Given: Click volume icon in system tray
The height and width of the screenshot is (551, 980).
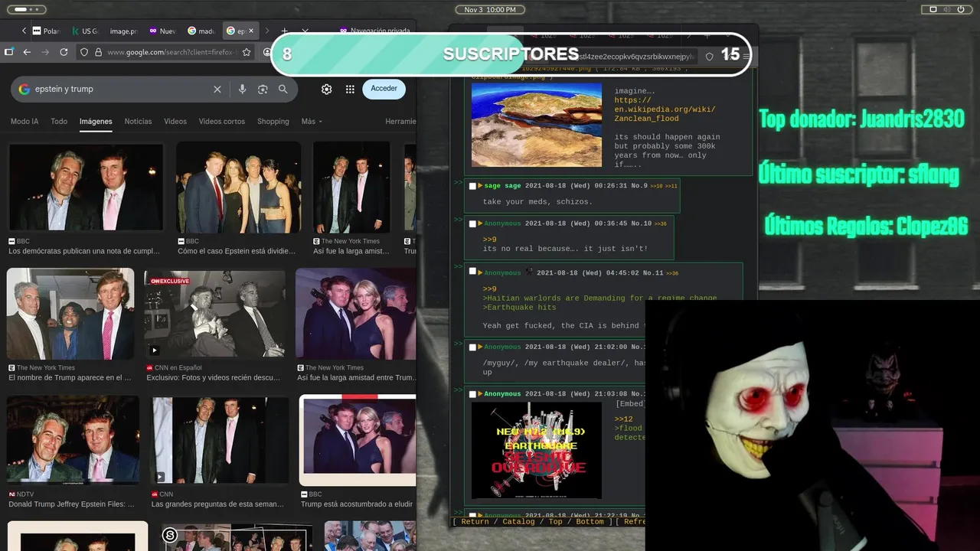Looking at the screenshot, I should (x=948, y=9).
